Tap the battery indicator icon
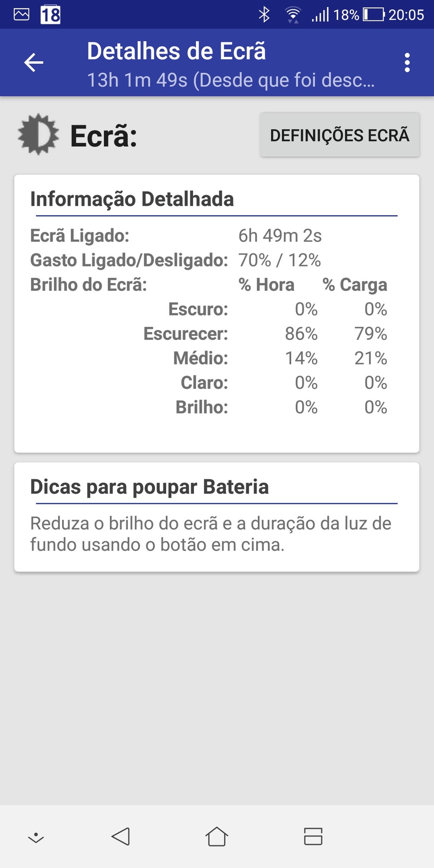 (x=374, y=15)
